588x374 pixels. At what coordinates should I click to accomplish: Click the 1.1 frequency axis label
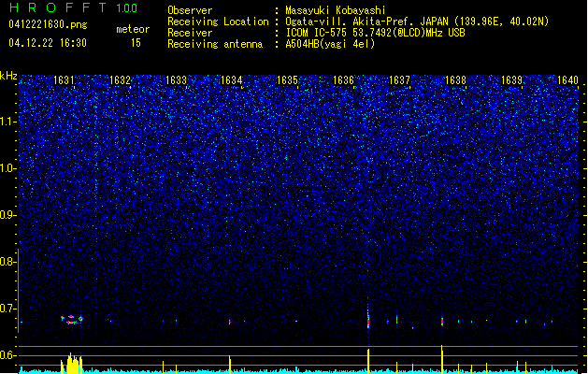pyautogui.click(x=8, y=122)
